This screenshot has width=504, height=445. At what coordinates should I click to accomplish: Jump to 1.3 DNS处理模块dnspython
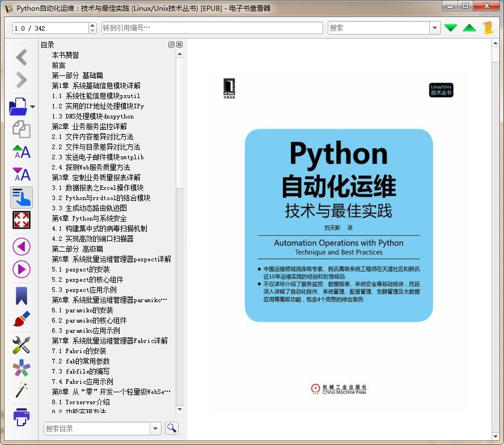pyautogui.click(x=93, y=116)
